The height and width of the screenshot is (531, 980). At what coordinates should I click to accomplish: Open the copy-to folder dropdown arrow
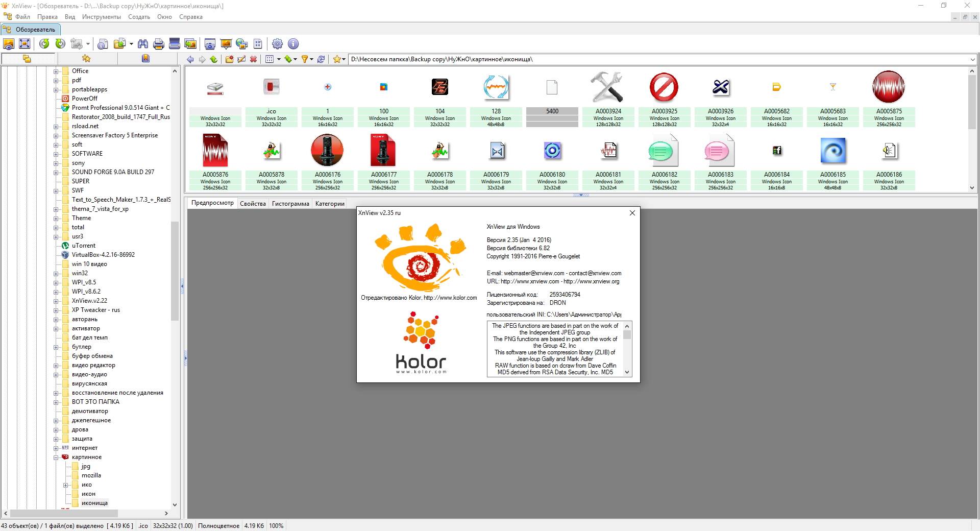(131, 44)
